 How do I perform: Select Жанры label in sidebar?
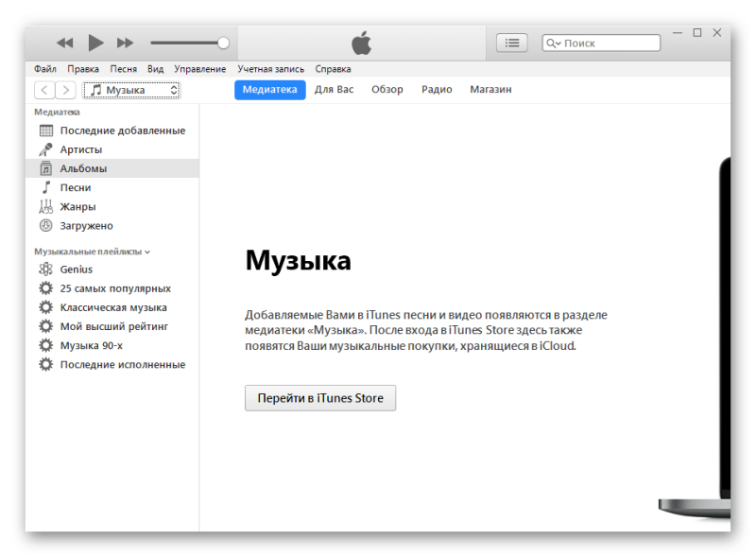click(x=77, y=206)
